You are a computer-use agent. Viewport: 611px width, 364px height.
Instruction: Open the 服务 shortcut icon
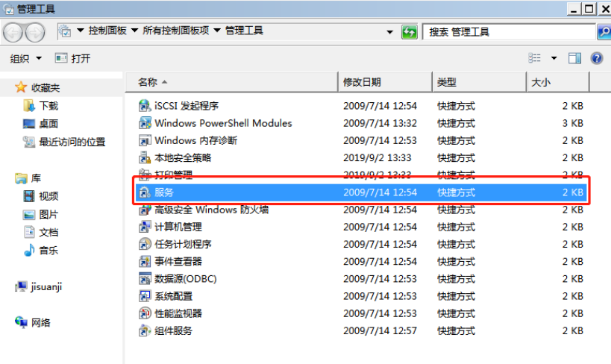(x=145, y=192)
